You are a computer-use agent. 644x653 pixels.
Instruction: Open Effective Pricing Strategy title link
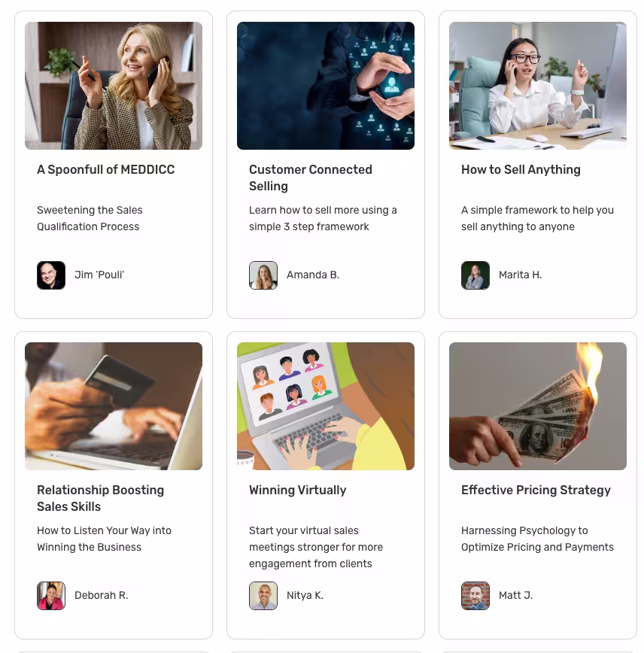(536, 491)
